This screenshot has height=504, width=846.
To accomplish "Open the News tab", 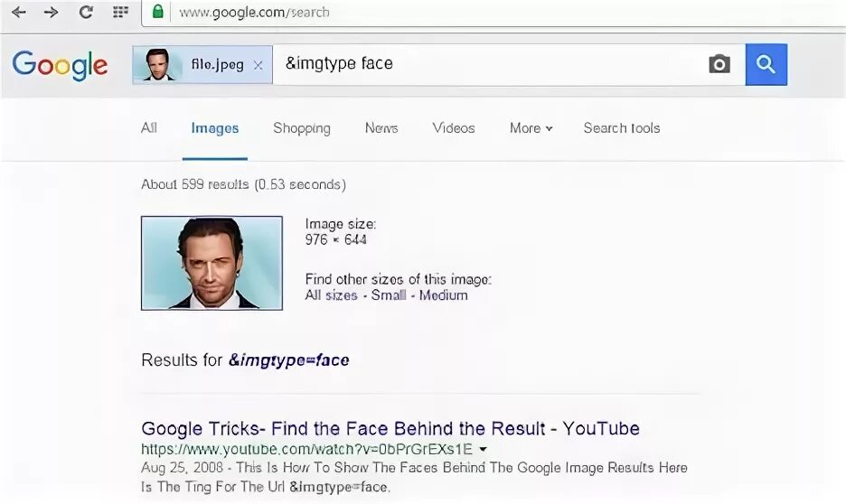I will click(381, 128).
